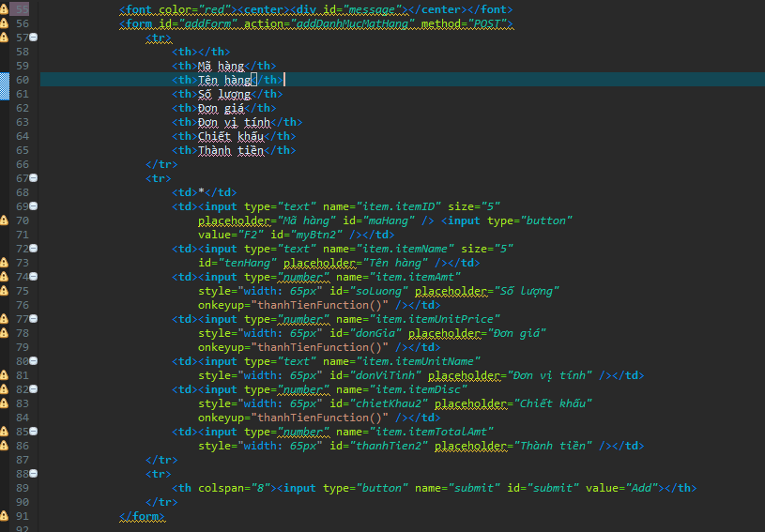The image size is (765, 532).
Task: Click the "Add" value on line 89
Action: tap(642, 488)
